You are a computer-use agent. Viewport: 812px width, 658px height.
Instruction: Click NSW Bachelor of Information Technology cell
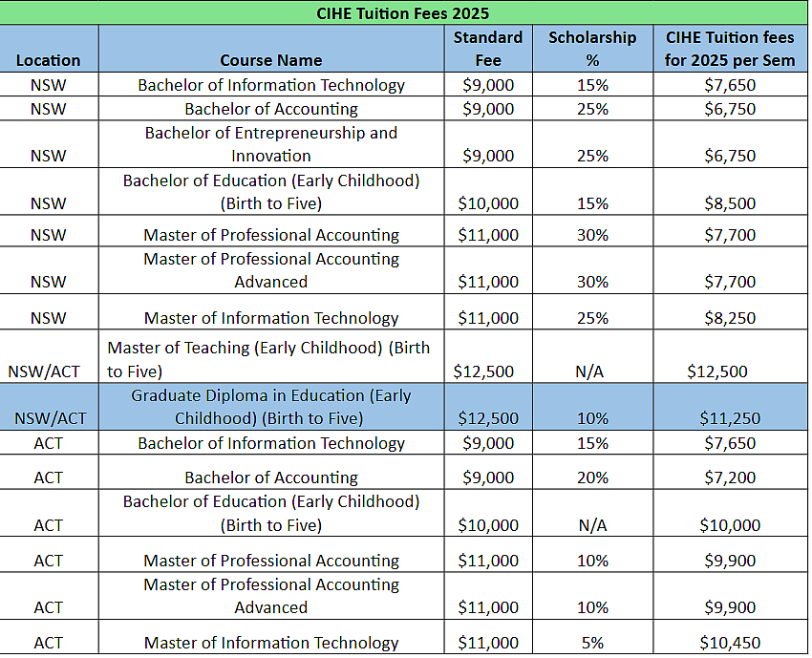tap(271, 85)
